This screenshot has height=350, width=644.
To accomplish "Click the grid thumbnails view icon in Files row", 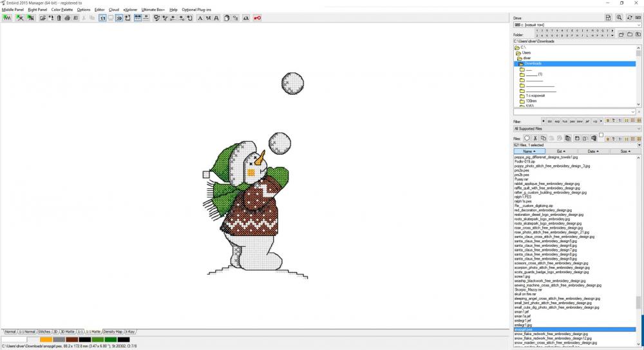I will [x=632, y=139].
